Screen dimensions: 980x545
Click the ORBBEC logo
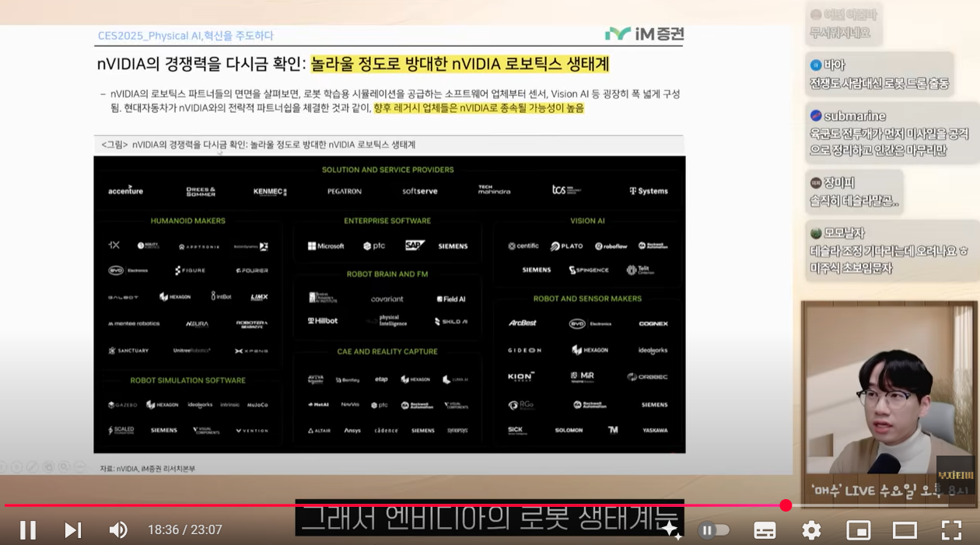648,377
